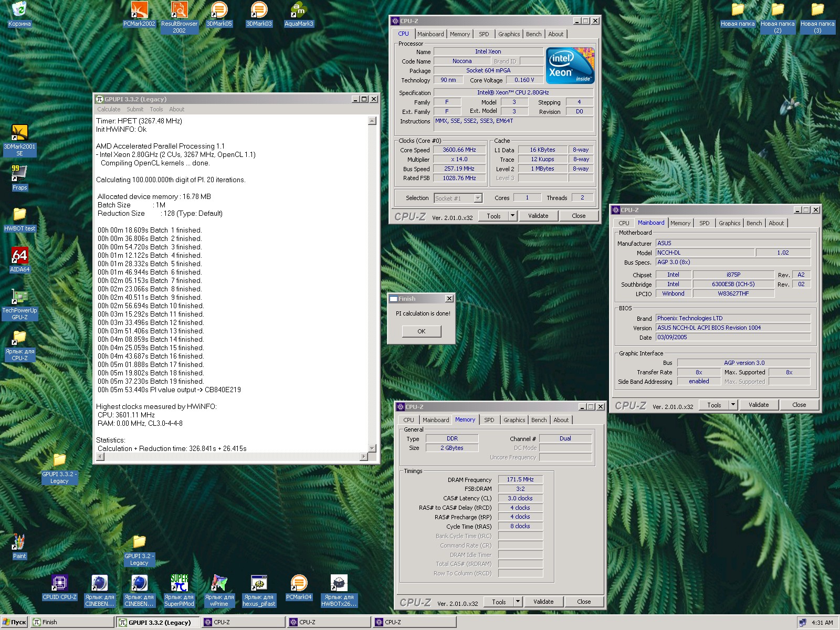
Task: Click GPUPI vertical scrollbar down arrow
Action: coord(372,448)
